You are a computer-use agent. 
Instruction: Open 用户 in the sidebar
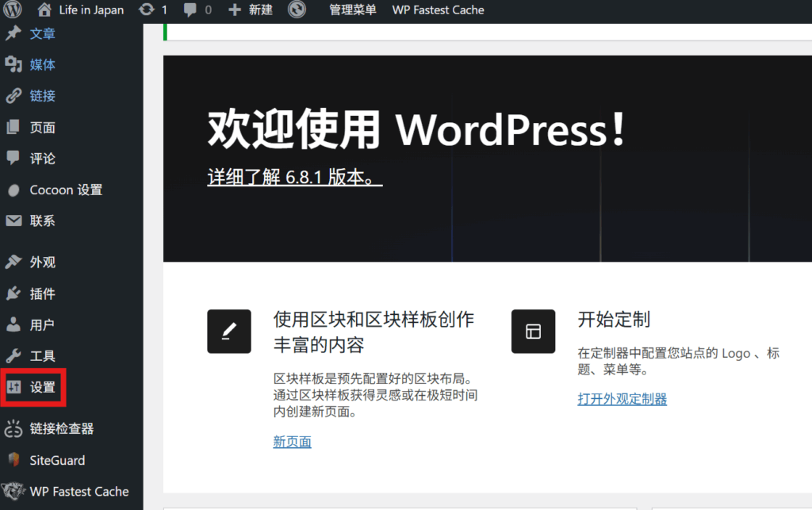pos(43,325)
